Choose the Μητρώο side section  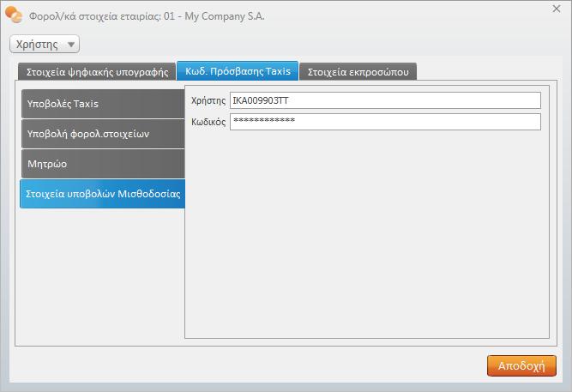point(102,163)
